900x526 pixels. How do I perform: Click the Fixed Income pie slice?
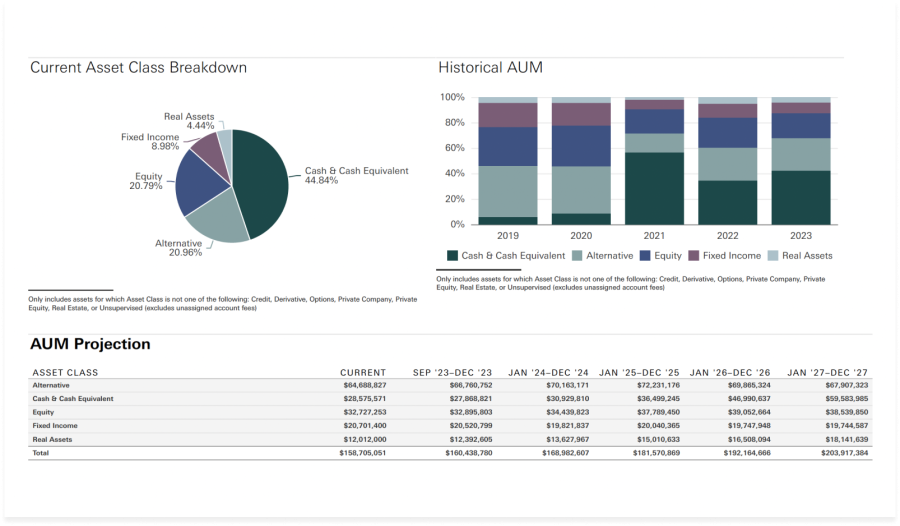pyautogui.click(x=207, y=150)
